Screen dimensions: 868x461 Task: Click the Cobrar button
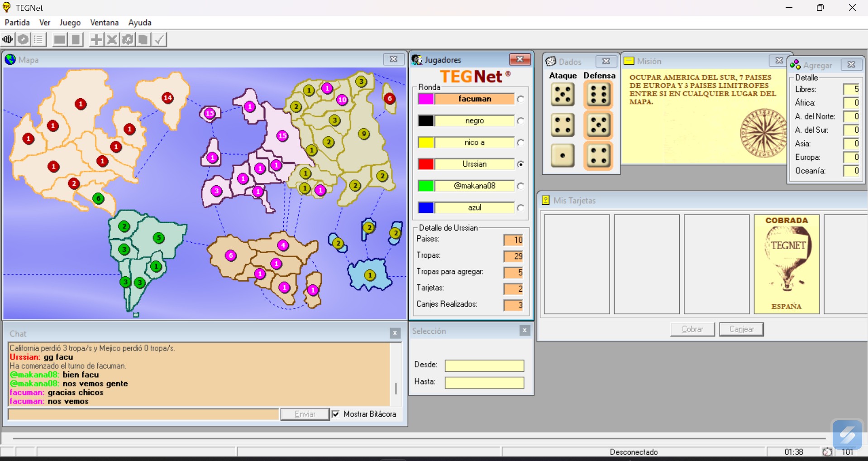click(692, 329)
